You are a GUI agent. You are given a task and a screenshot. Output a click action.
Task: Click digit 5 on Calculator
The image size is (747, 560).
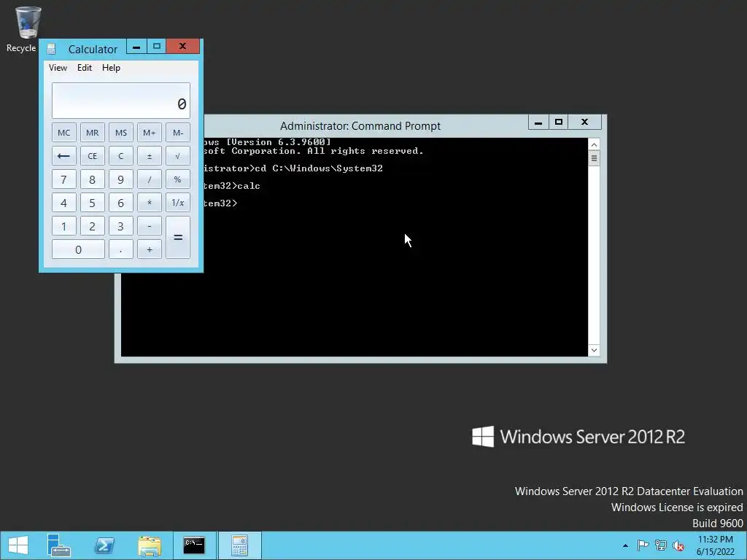[93, 203]
